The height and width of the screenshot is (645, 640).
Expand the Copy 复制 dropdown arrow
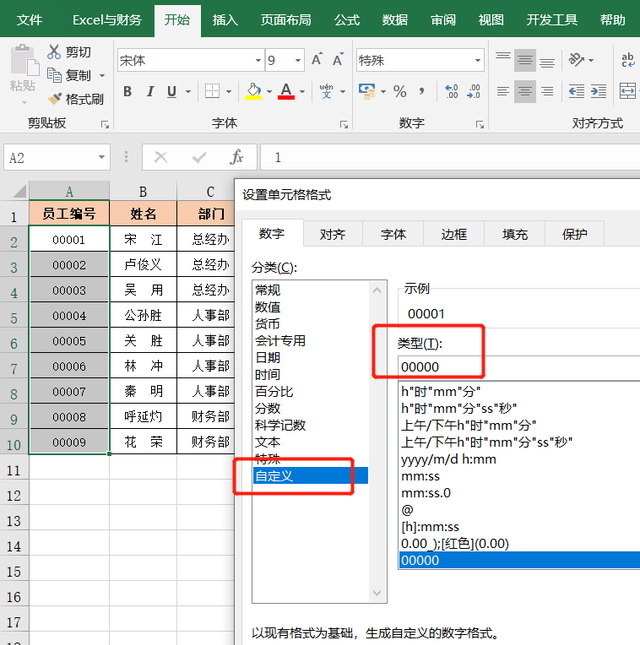pyautogui.click(x=102, y=76)
